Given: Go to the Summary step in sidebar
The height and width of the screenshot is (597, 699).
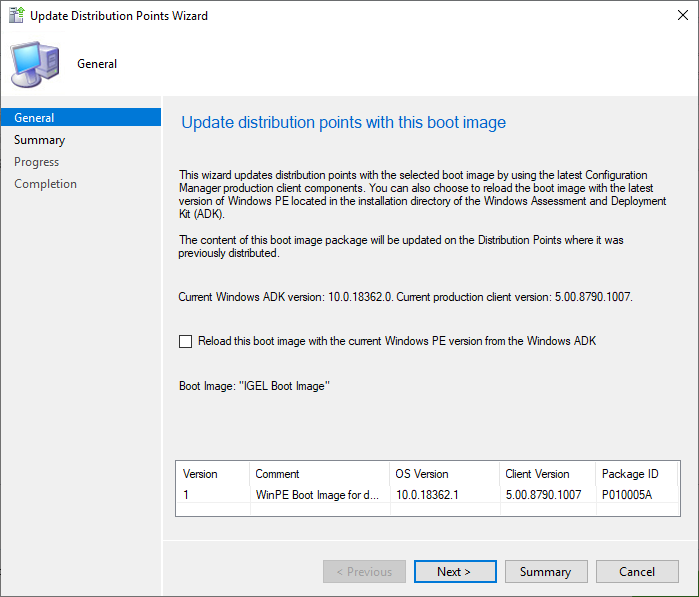Looking at the screenshot, I should point(40,140).
